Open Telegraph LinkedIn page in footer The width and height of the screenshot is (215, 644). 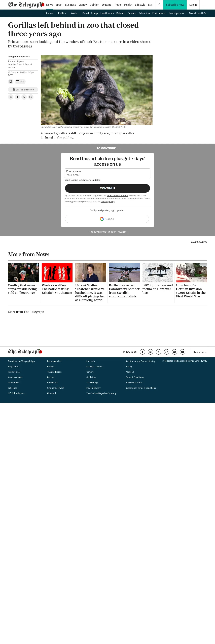(175, 352)
